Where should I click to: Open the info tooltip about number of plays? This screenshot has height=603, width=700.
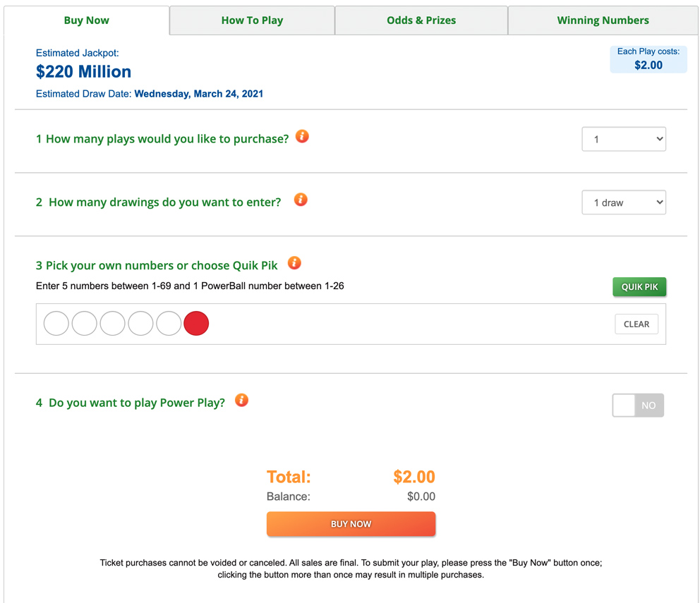click(302, 137)
